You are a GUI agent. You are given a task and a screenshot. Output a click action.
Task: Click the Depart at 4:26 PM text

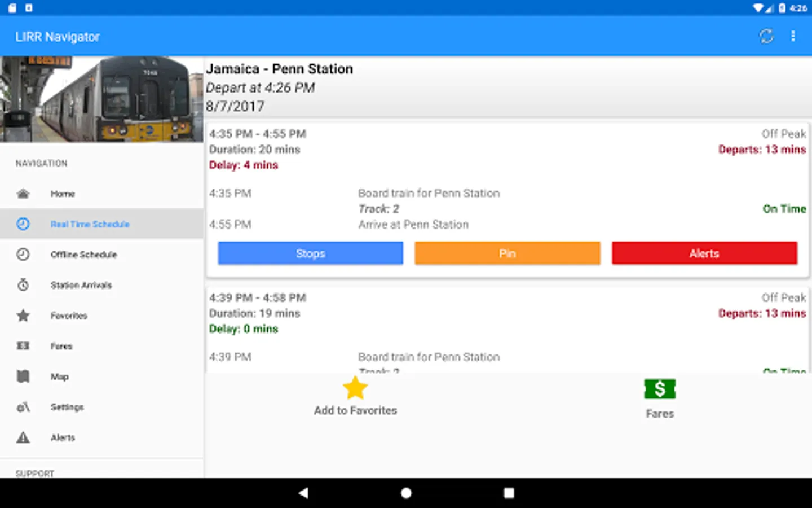(x=260, y=87)
